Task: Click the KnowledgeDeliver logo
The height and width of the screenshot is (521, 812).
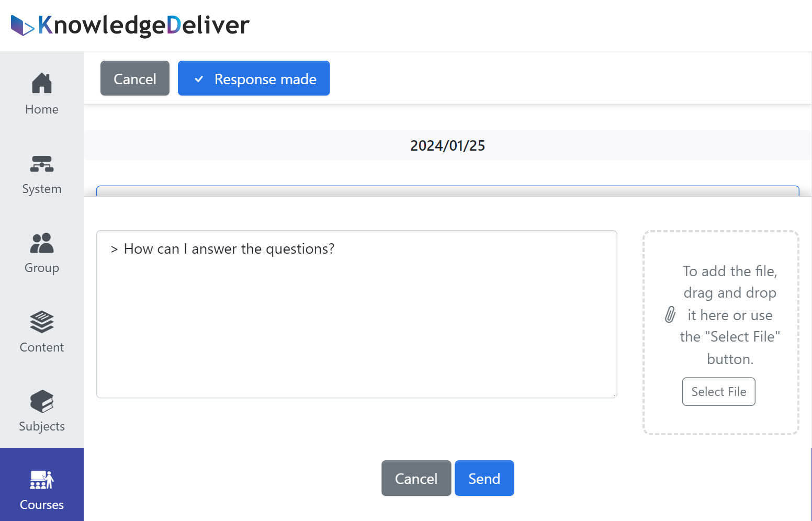Action: [x=130, y=25]
